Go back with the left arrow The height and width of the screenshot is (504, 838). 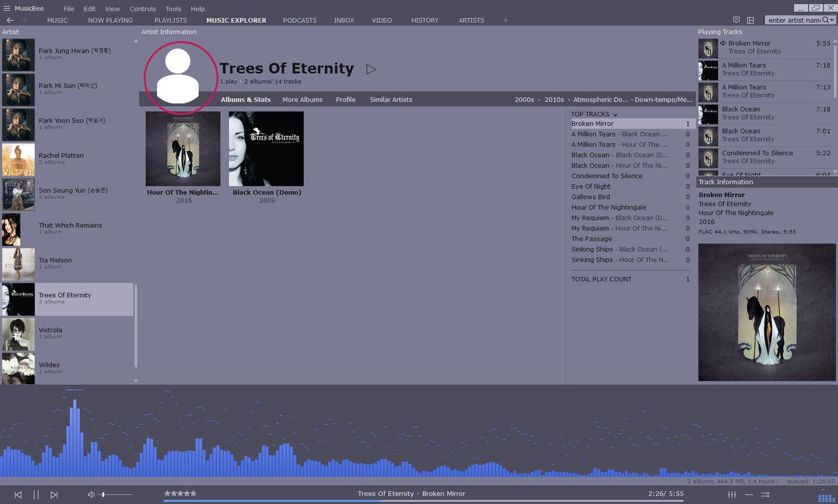pyautogui.click(x=10, y=20)
